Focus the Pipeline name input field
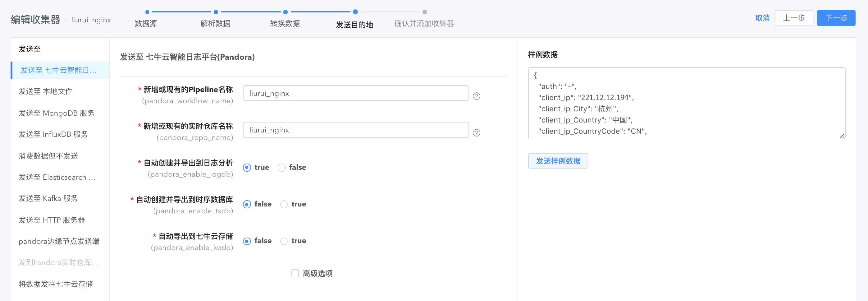 click(356, 93)
